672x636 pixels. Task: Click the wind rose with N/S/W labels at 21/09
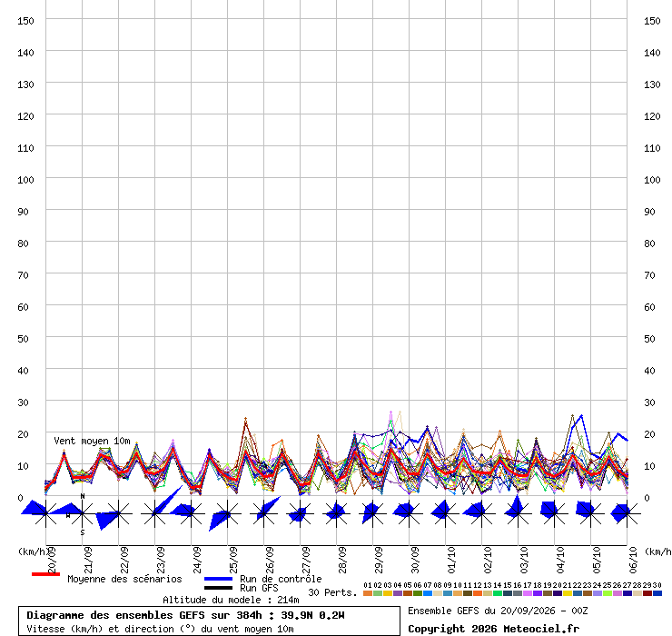[83, 513]
